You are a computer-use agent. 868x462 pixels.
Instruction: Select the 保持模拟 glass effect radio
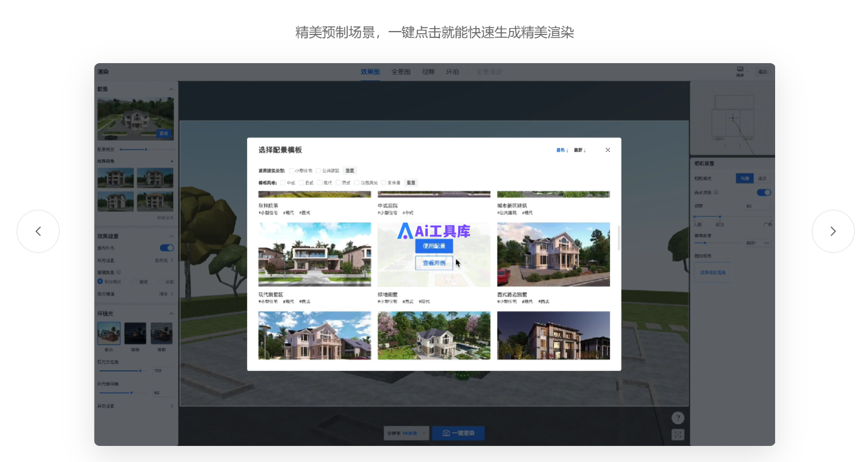pos(100,282)
